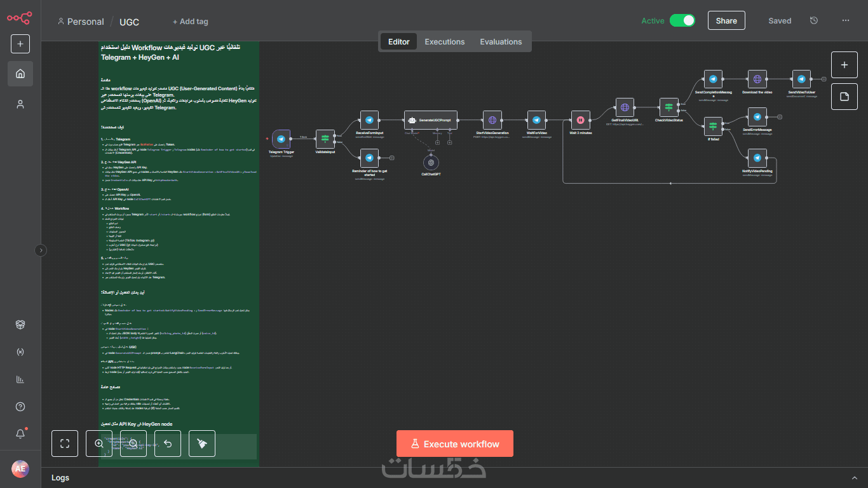Click the Wait 2 minutes node
The image size is (868, 488).
point(580,120)
